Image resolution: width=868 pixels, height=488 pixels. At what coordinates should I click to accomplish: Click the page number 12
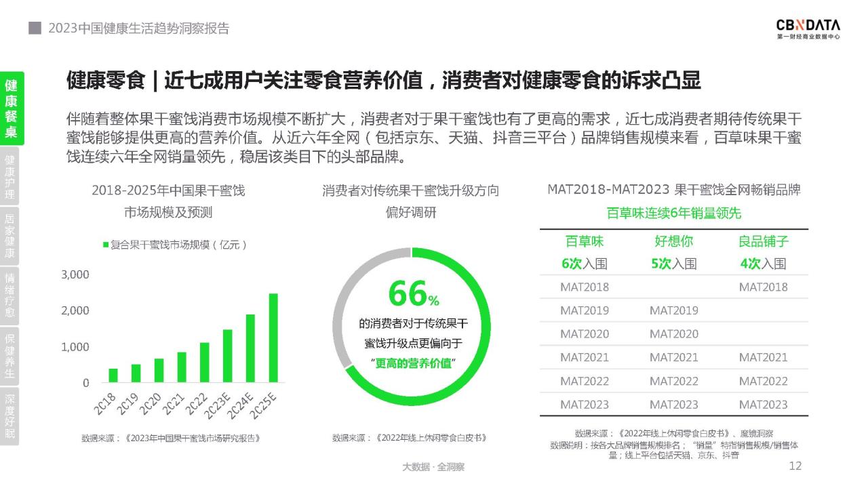[x=795, y=466]
